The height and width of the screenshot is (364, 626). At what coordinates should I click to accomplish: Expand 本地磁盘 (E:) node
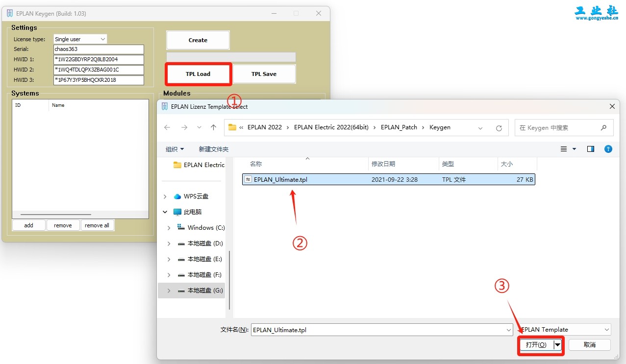coord(169,259)
